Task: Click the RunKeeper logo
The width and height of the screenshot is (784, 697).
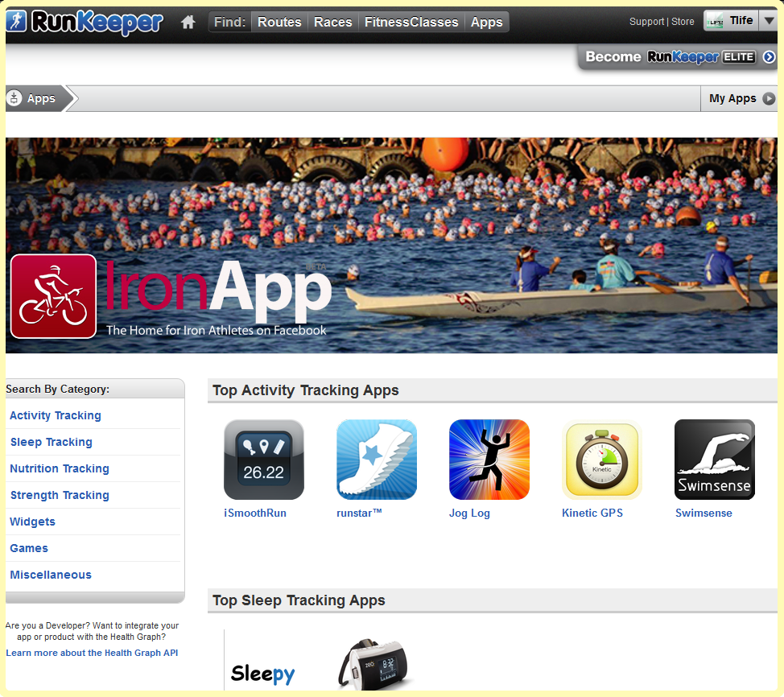Action: point(85,22)
